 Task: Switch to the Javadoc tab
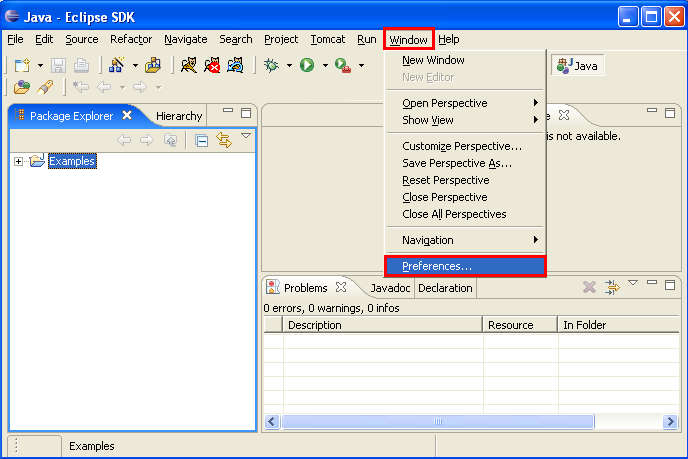click(389, 288)
